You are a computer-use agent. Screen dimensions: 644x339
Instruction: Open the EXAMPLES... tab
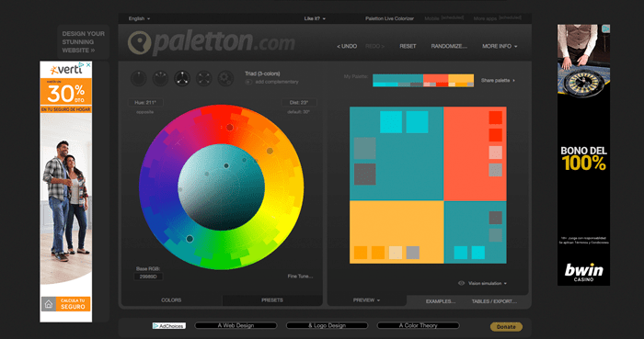coord(441,301)
